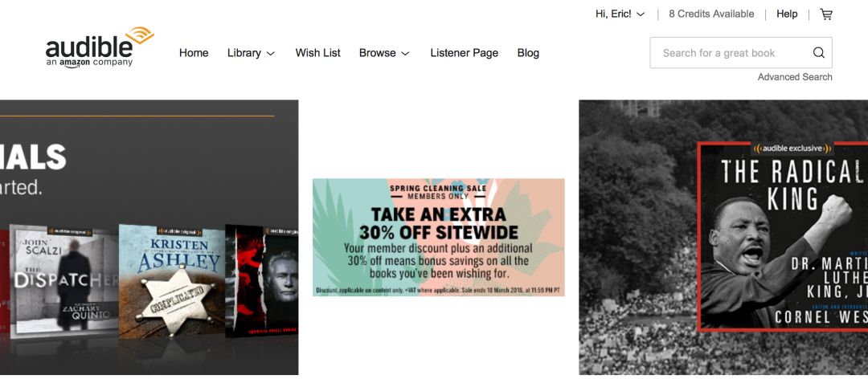Click the Help link
The image size is (868, 379).
pos(787,14)
